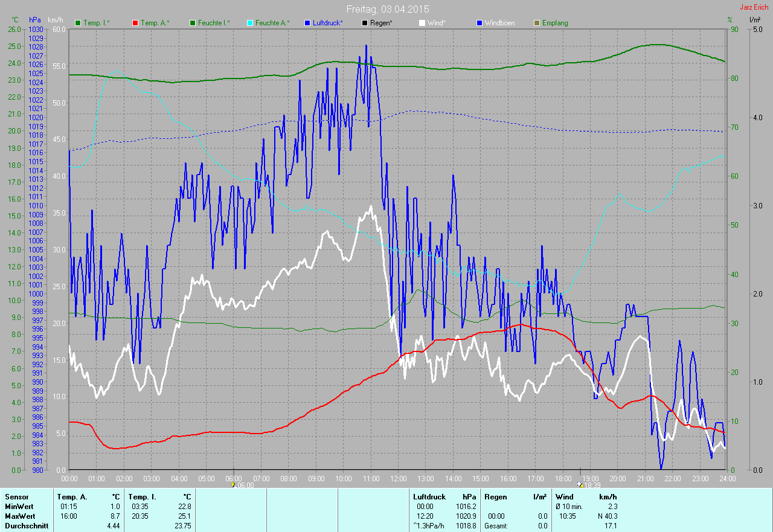This screenshot has height=532, width=773.
Task: Click the '23.75' indoor average temperature value
Action: 182,526
